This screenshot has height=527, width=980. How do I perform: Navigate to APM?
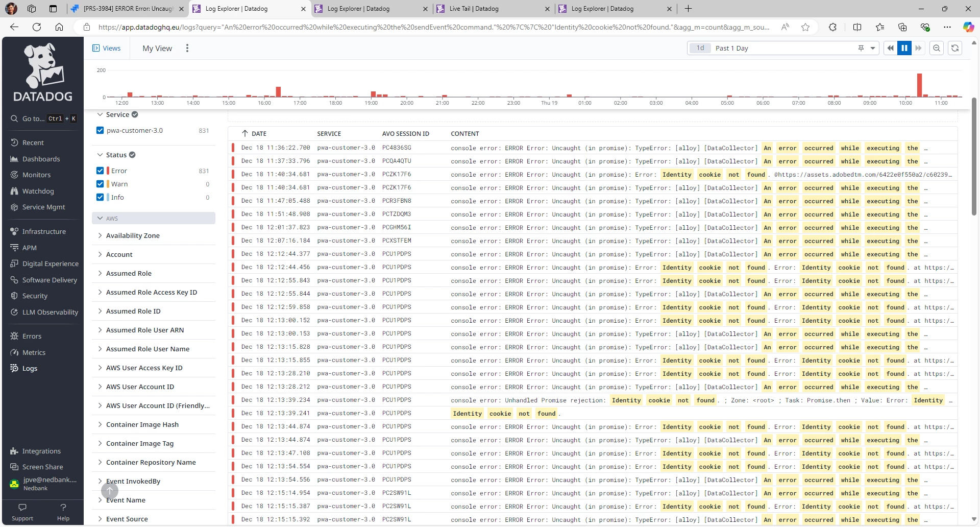pos(29,248)
